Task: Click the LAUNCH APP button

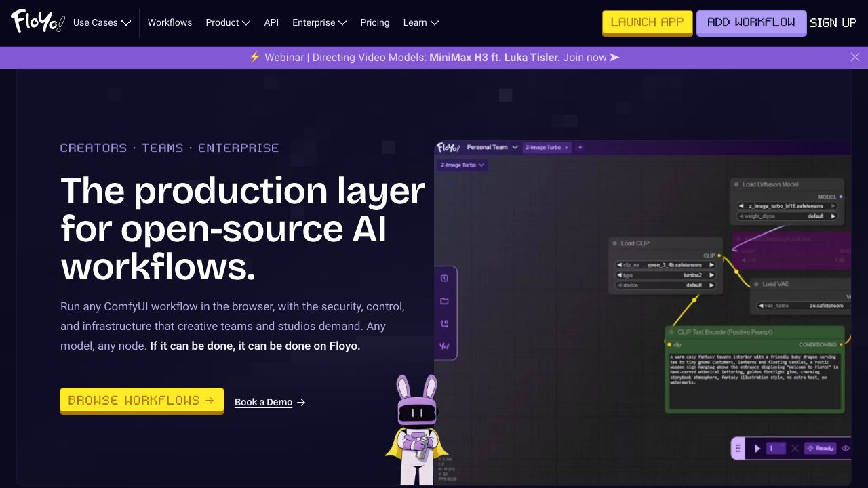Action: click(x=648, y=22)
